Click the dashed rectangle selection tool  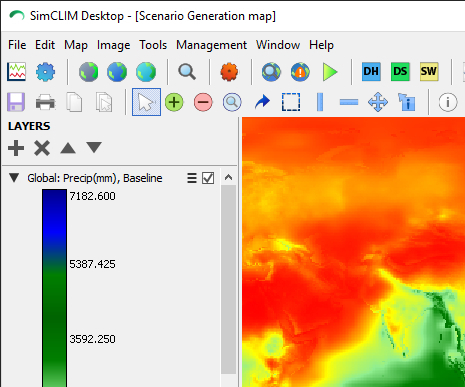(x=291, y=102)
